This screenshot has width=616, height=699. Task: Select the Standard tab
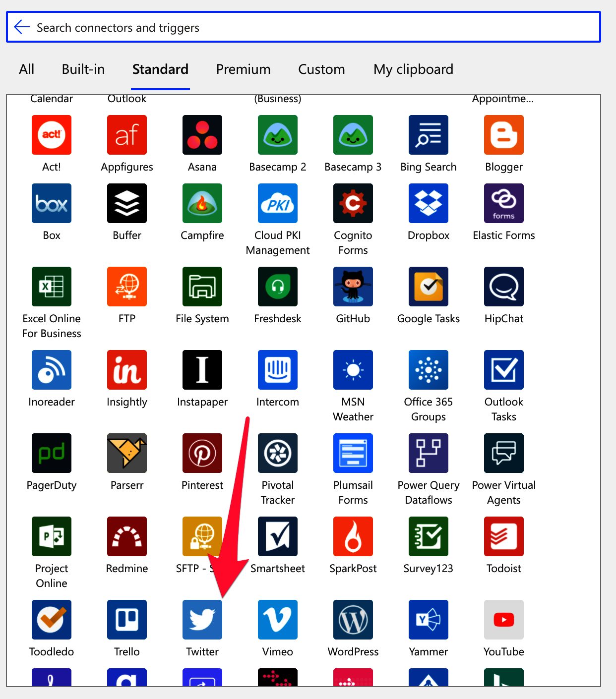tap(160, 69)
